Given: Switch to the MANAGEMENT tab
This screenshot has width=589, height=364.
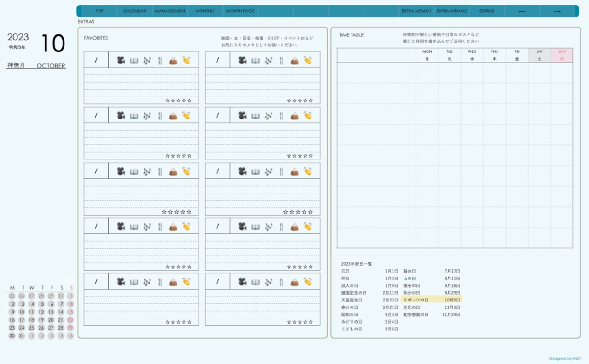Looking at the screenshot, I should (170, 11).
